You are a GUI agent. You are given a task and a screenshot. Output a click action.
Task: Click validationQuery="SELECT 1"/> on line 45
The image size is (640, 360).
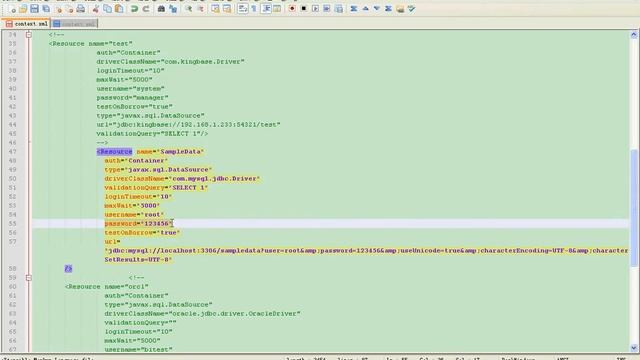coord(152,133)
